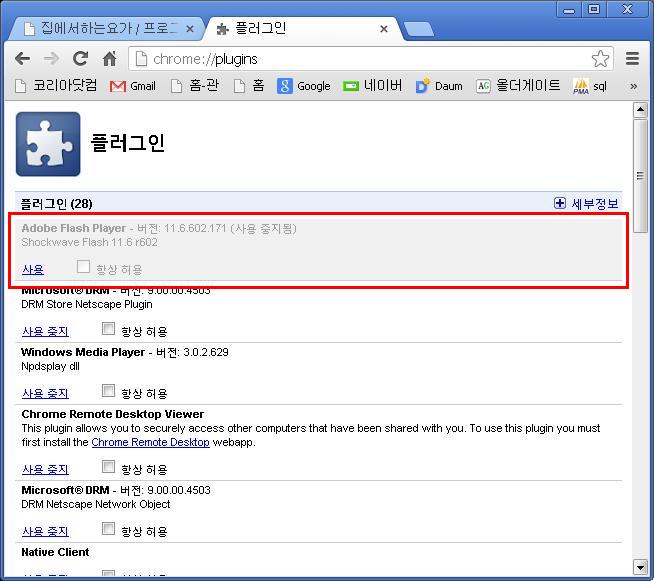Check 항상 허용 for DRM Netscape Network Object
Viewport: 654px width, 581px height.
(x=108, y=529)
